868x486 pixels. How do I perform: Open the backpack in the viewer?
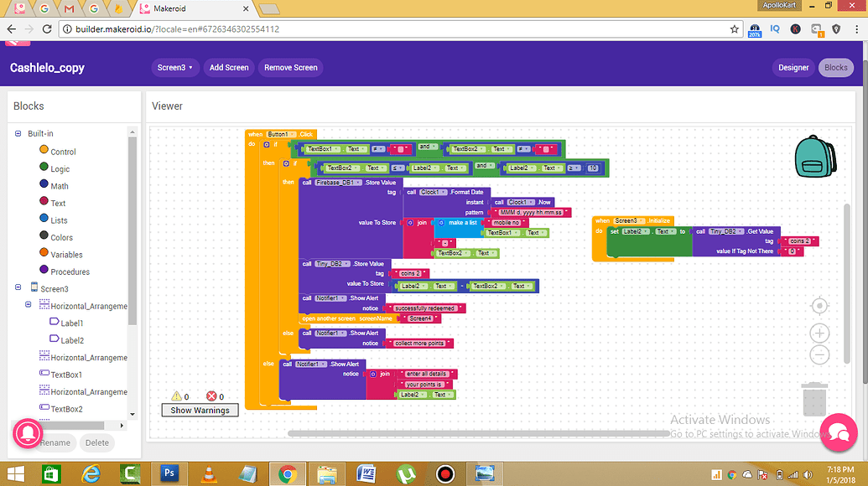click(815, 157)
